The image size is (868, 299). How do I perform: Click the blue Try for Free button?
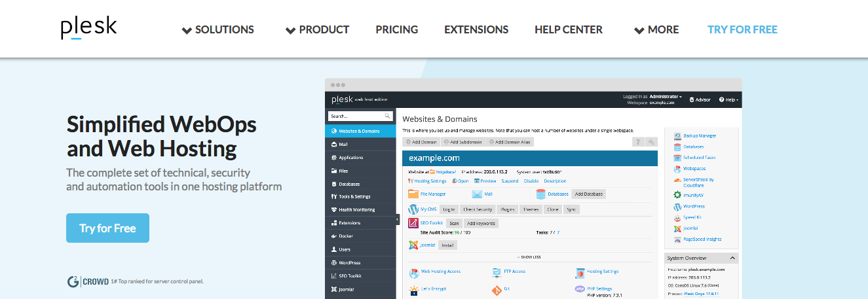pos(107,228)
